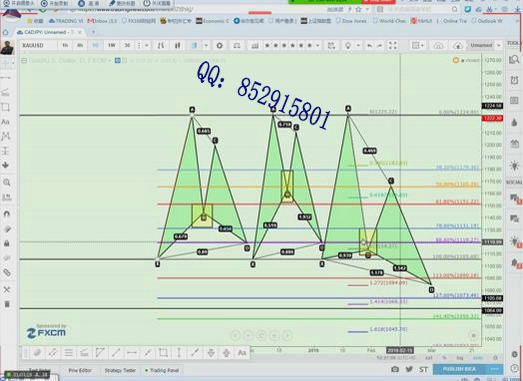Toggle magnet mode in left sidebar
523x381 pixels.
click(6, 214)
